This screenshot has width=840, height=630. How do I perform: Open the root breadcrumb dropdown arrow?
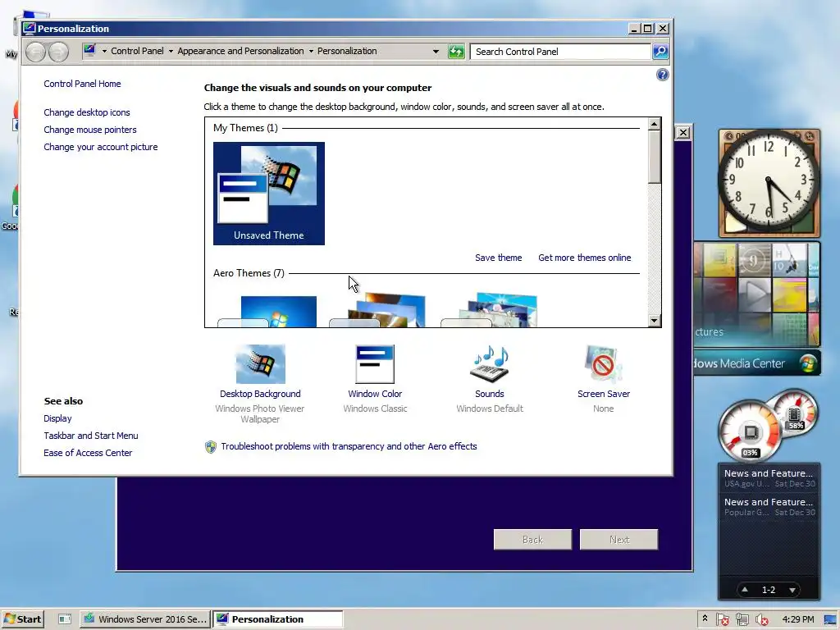pyautogui.click(x=104, y=52)
